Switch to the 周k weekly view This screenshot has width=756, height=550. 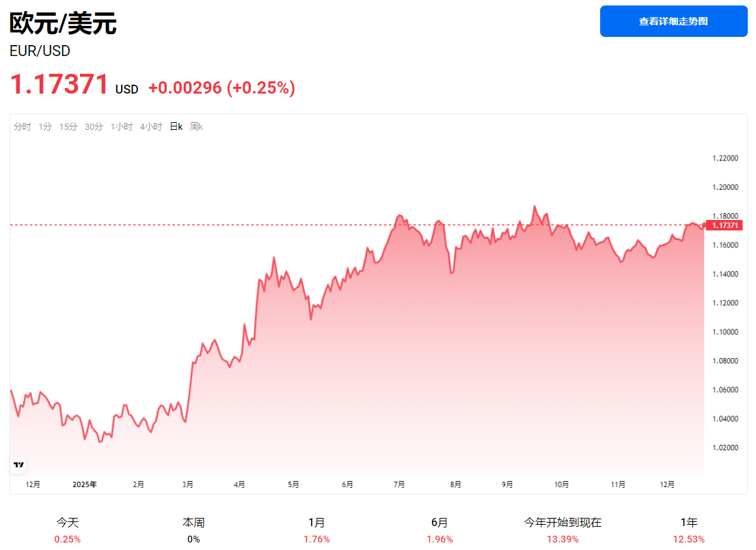195,126
